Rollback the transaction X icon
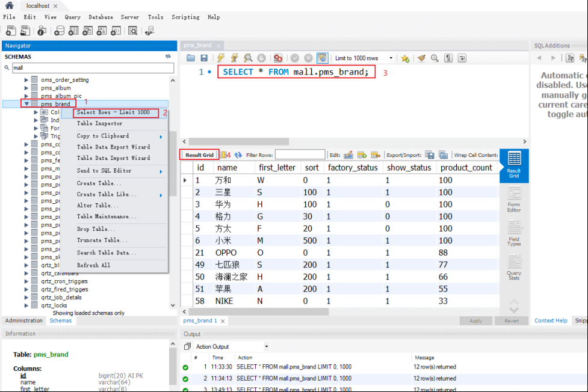 tap(308, 58)
